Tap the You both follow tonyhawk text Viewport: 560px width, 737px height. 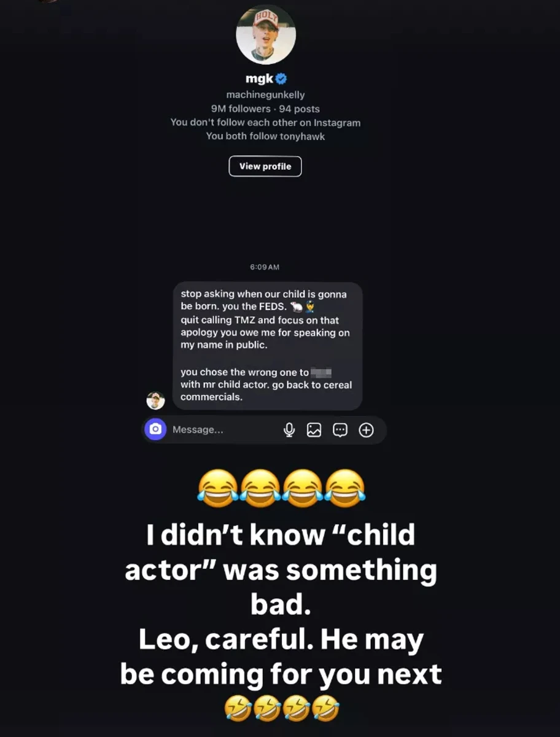(x=265, y=136)
